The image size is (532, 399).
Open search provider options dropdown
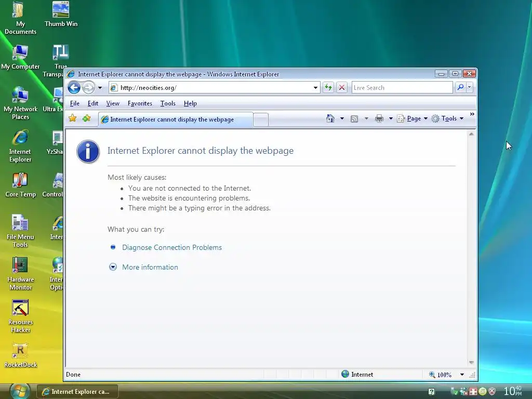[x=470, y=87]
